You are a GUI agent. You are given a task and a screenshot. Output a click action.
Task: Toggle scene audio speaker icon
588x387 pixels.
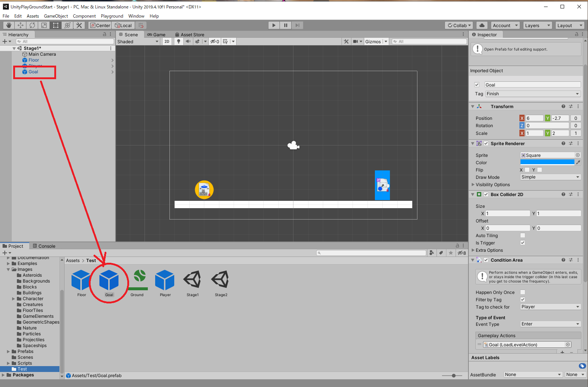[188, 41]
